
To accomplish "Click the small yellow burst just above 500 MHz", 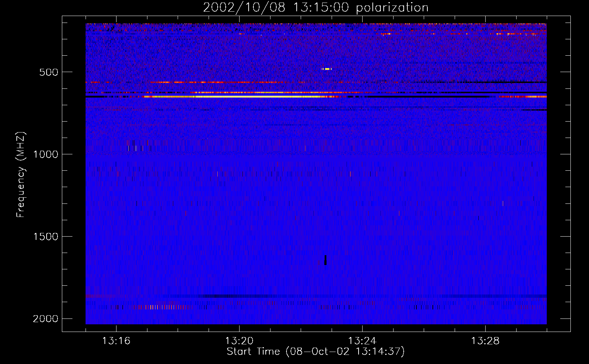I will coord(327,69).
